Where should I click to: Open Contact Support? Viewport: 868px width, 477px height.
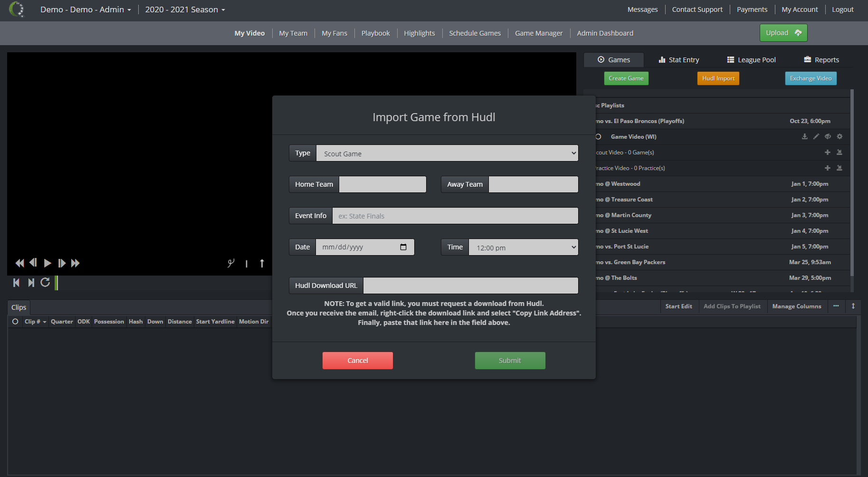[697, 10]
